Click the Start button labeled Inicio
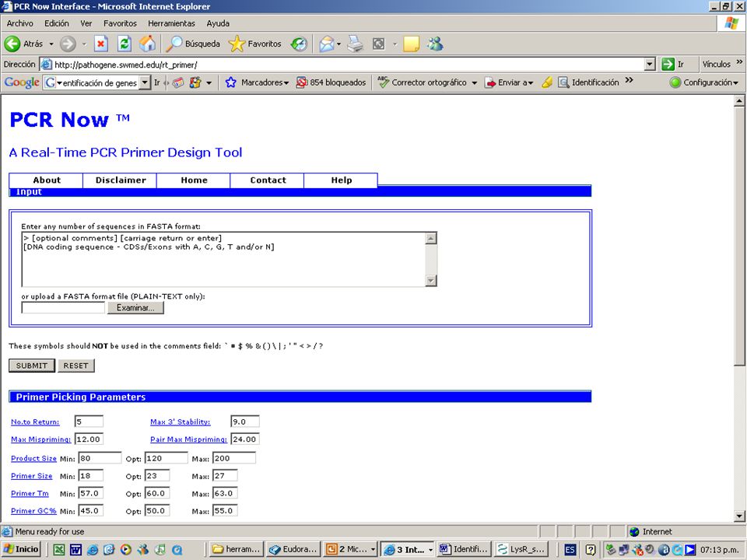This screenshot has height=560, width=747. click(x=21, y=550)
